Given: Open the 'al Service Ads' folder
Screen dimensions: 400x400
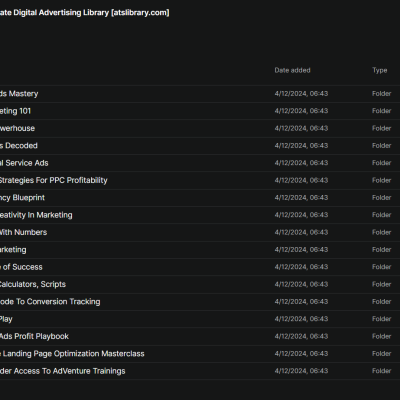Looking at the screenshot, I should pos(24,163).
